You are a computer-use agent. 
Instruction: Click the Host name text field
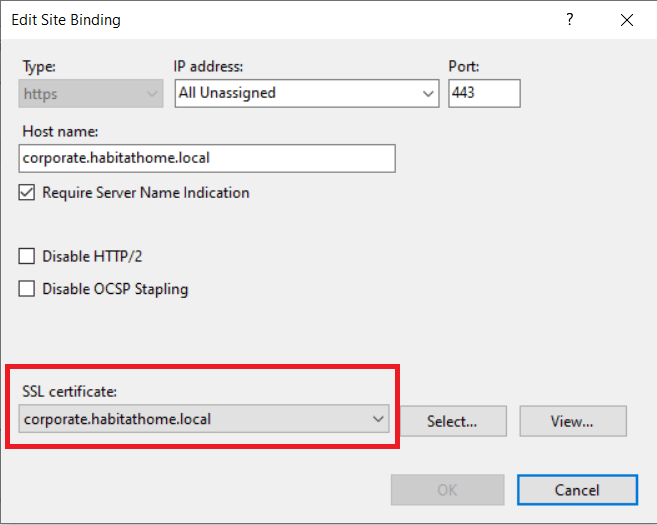pyautogui.click(x=207, y=158)
